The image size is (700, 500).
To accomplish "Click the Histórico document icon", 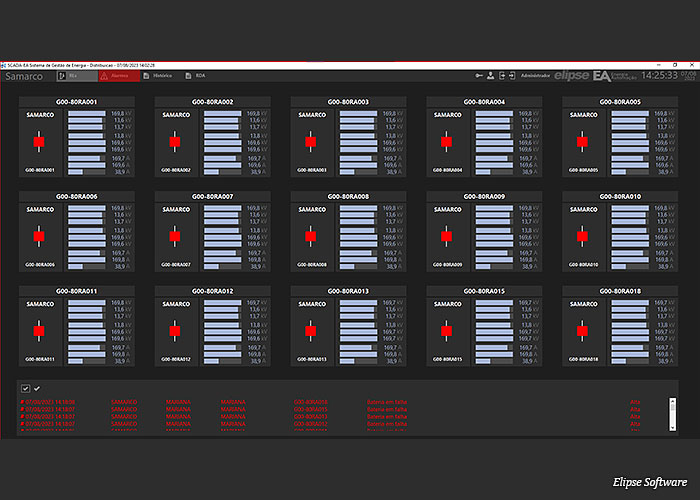I will click(146, 76).
